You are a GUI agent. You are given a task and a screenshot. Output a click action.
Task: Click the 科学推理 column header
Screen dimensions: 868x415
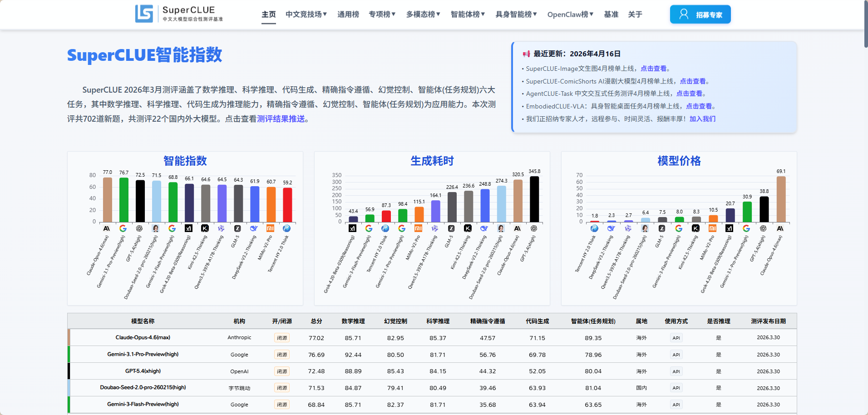click(x=438, y=321)
